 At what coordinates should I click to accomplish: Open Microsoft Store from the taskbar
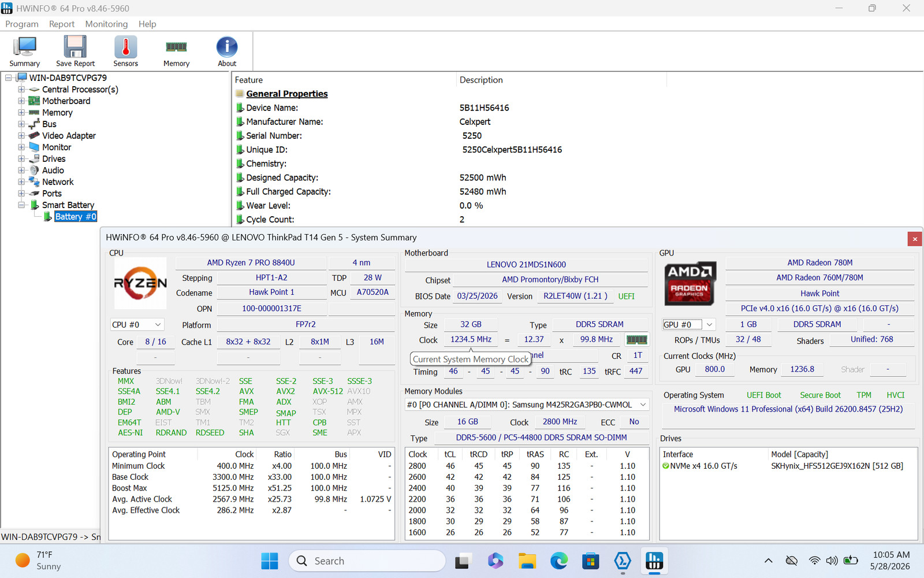point(590,561)
